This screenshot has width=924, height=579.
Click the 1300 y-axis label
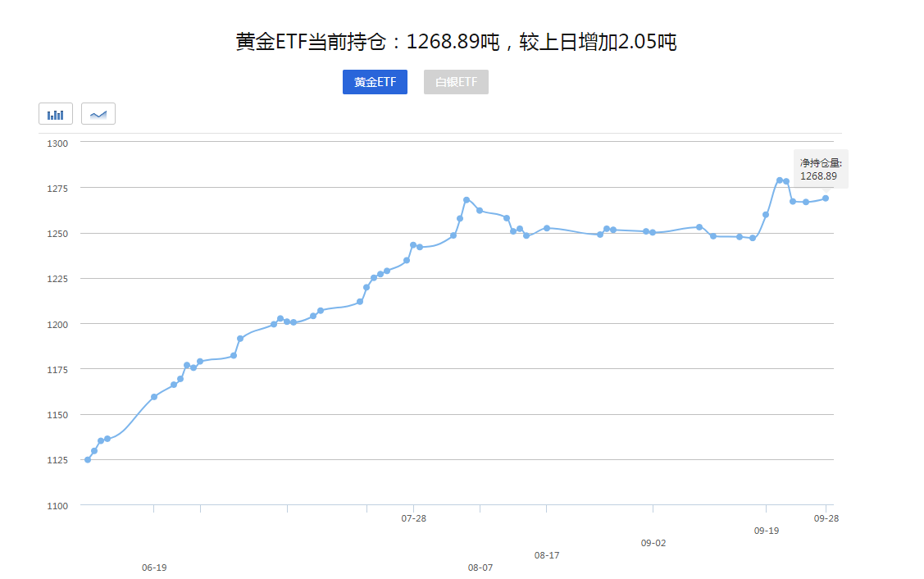pyautogui.click(x=57, y=144)
